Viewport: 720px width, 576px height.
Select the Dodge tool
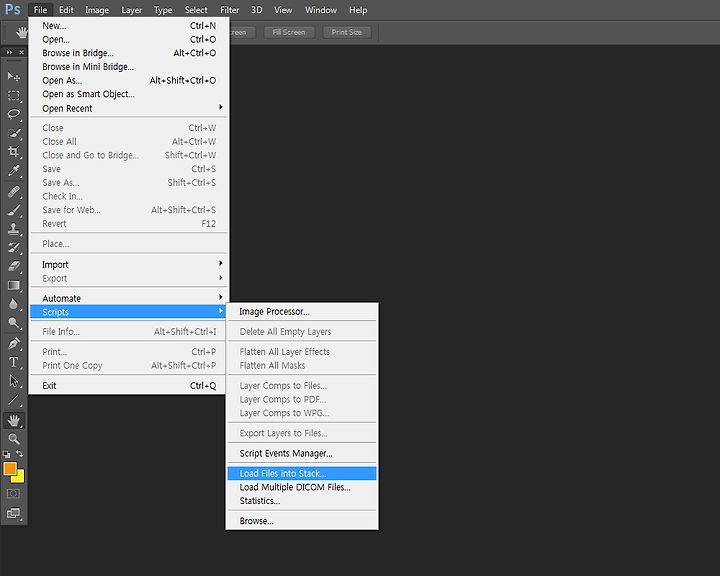tap(13, 323)
